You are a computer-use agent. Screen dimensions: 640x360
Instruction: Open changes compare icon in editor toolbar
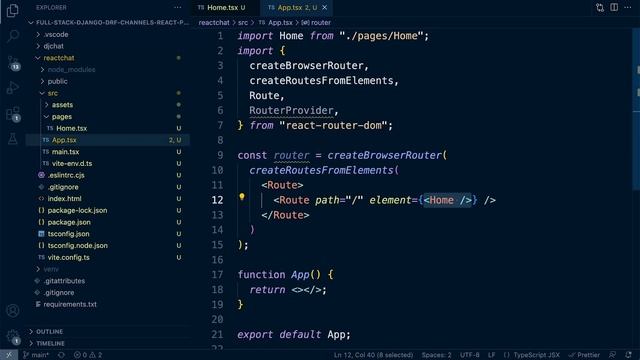point(600,7)
